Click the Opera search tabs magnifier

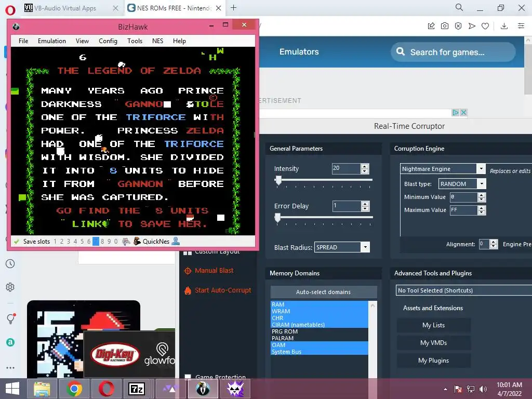click(459, 7)
